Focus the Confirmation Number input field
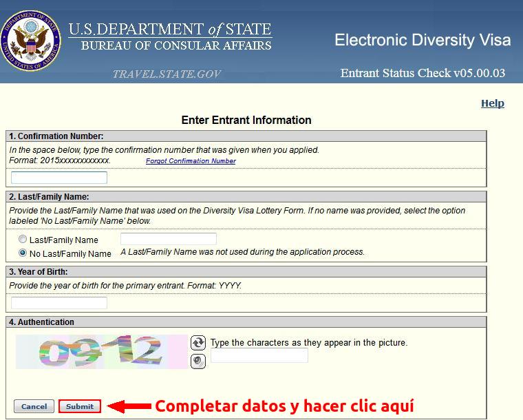This screenshot has width=523, height=420. tap(59, 178)
